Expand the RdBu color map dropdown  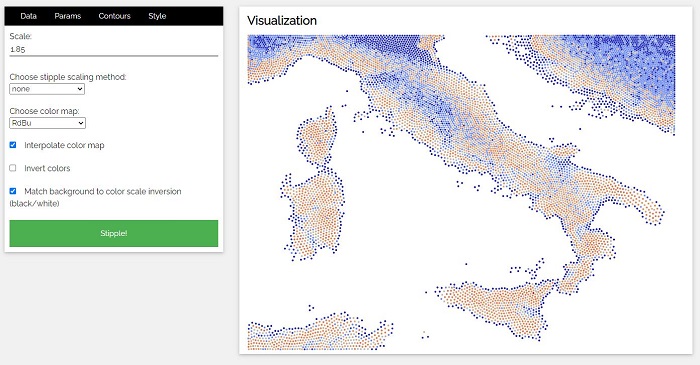coord(47,123)
